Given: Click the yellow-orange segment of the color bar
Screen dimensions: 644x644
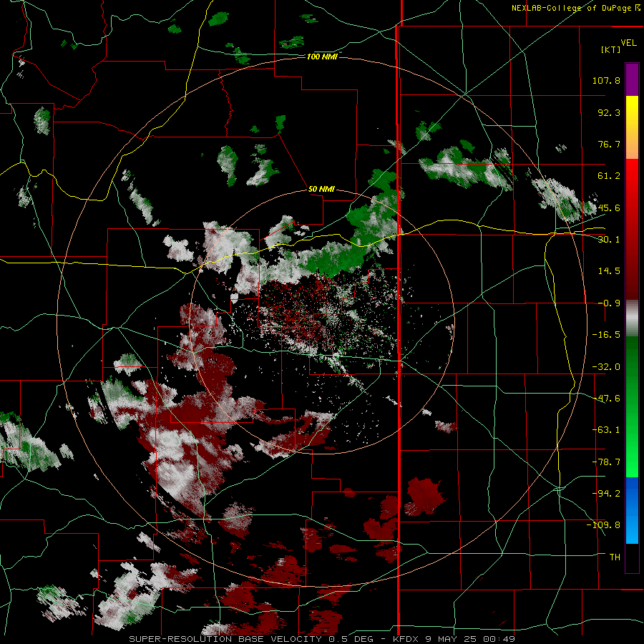Looking at the screenshot, I should 632,127.
